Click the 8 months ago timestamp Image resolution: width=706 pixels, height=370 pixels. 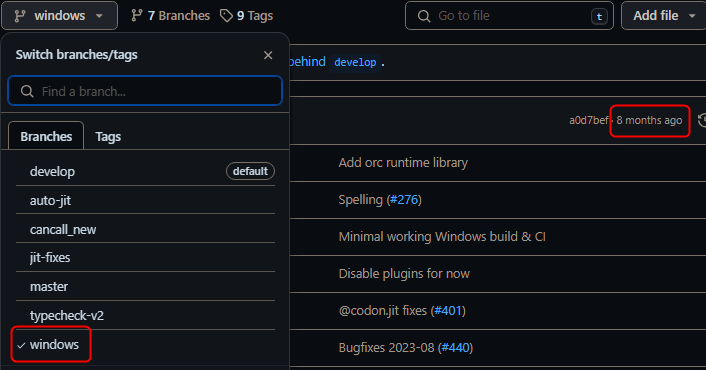click(x=649, y=120)
